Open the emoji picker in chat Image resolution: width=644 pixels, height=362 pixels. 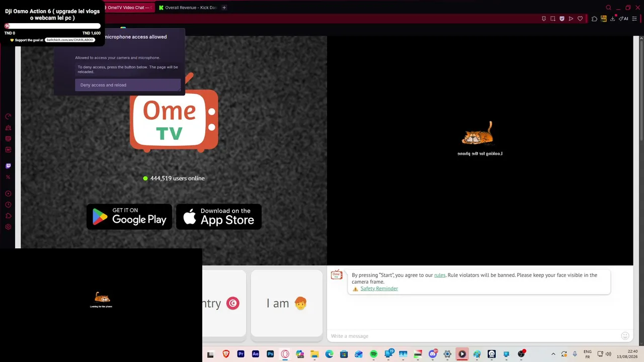(x=625, y=336)
